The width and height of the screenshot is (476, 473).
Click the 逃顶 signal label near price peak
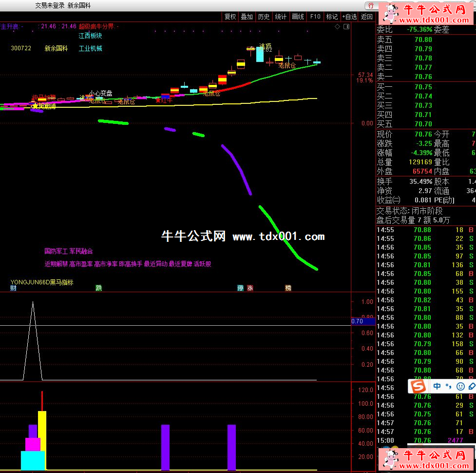tap(266, 46)
